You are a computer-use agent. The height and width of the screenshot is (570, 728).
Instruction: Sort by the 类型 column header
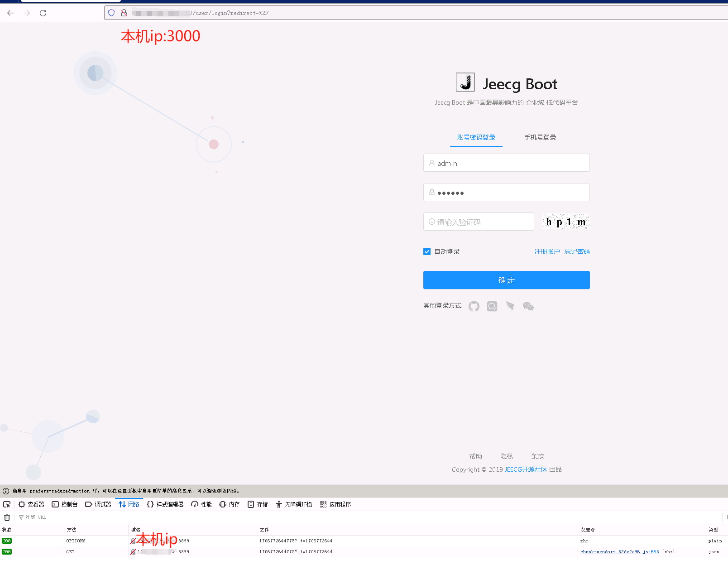click(x=717, y=530)
